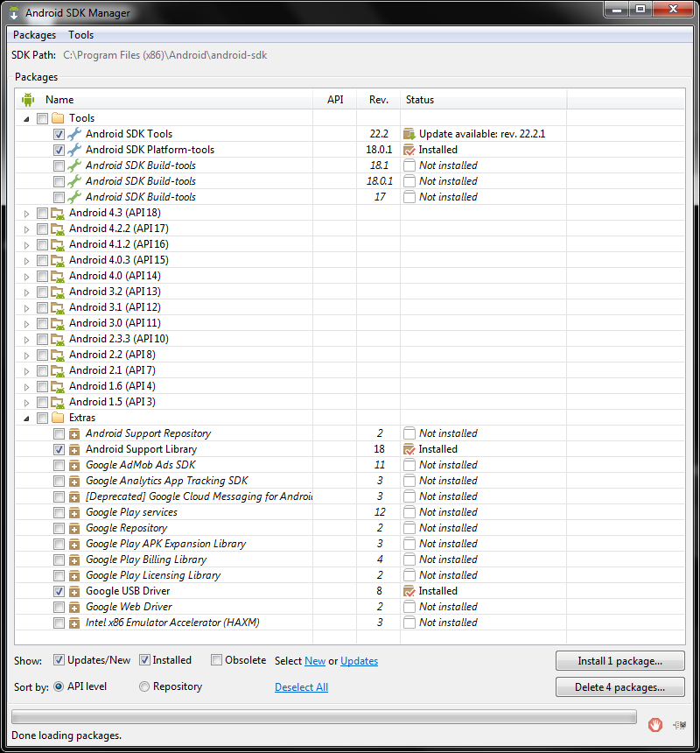Click the installed status icon for Android Support Library

[409, 449]
